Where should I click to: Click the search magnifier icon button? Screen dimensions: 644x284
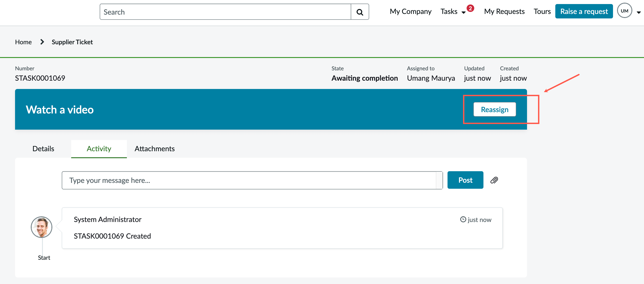360,12
